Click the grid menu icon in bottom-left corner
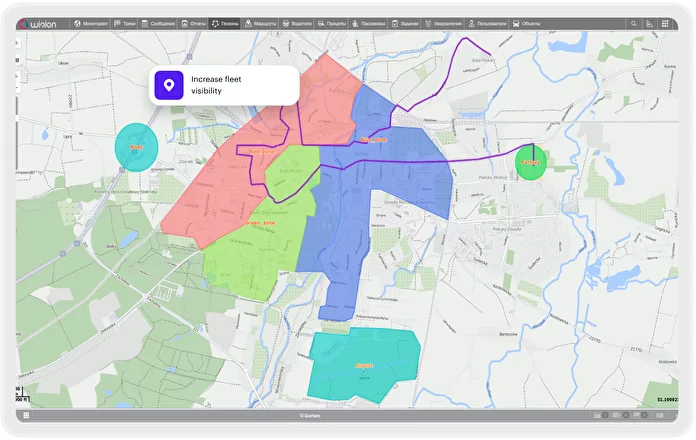Image resolution: width=696 pixels, height=440 pixels. coord(25,415)
